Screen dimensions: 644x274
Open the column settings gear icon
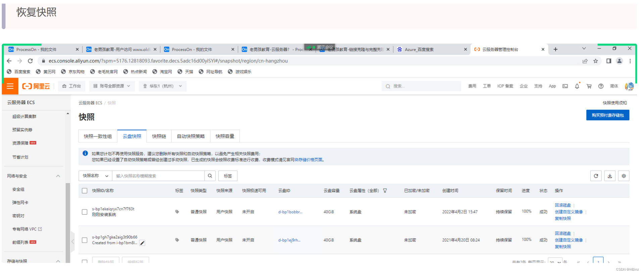624,176
